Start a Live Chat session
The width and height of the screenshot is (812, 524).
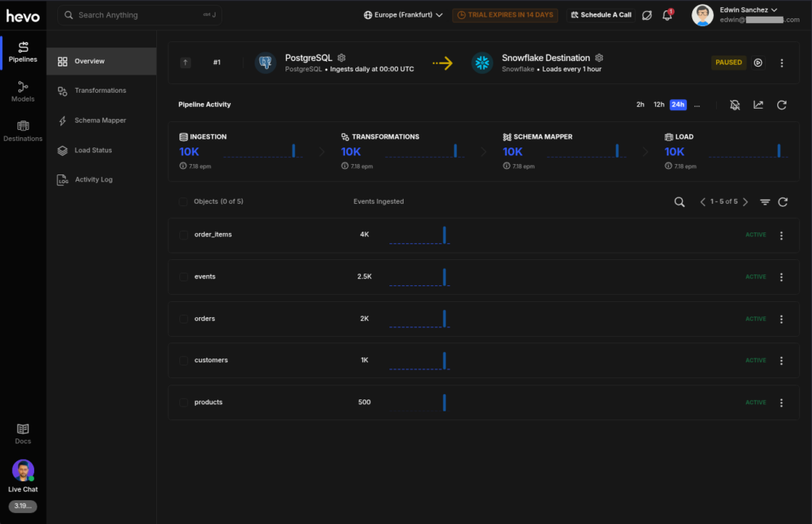pyautogui.click(x=23, y=476)
